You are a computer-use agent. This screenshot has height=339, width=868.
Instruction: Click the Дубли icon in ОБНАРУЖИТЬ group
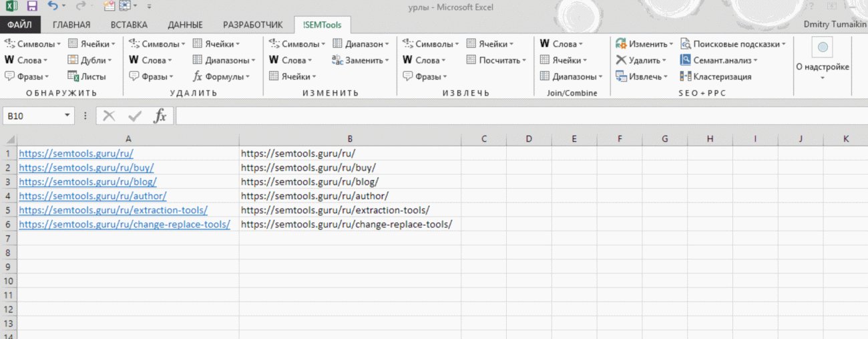(73, 60)
